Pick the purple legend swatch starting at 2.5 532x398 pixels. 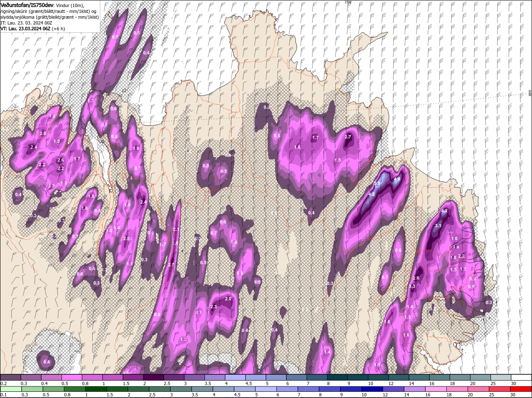174,377
